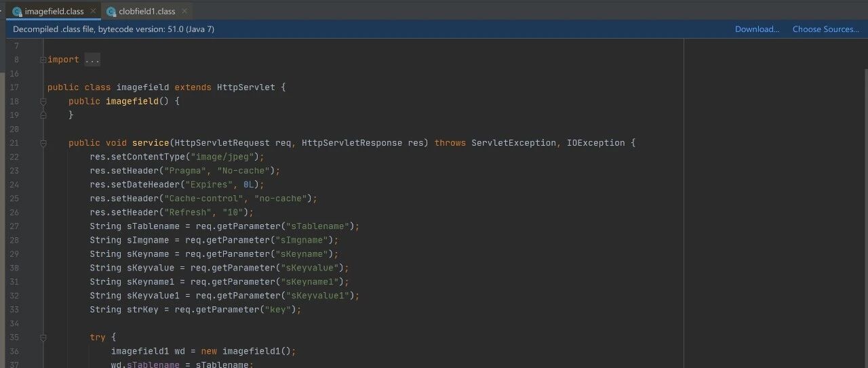The height and width of the screenshot is (368, 868).
Task: Close the imagefield.class tab
Action: tap(93, 11)
